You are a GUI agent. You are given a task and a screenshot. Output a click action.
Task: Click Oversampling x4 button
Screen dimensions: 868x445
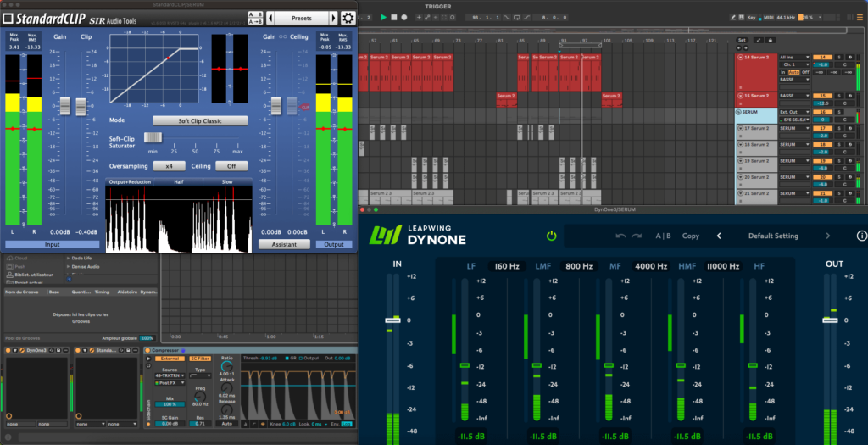[x=169, y=166]
